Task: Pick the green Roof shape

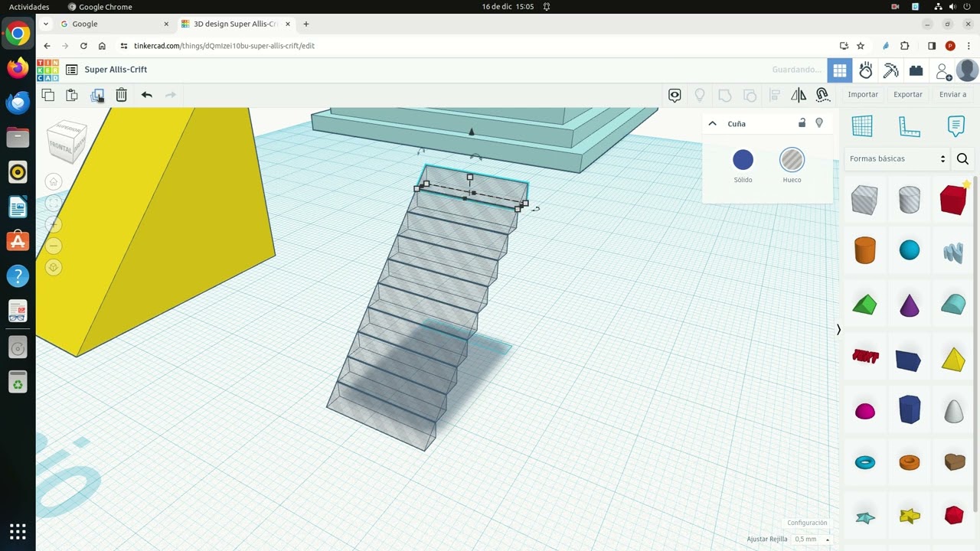Action: pyautogui.click(x=864, y=305)
